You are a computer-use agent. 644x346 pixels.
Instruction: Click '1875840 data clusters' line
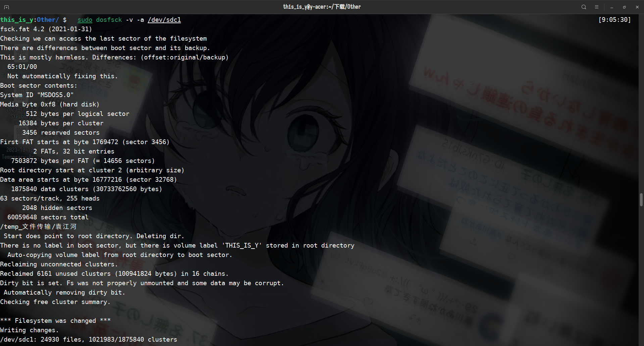point(87,189)
